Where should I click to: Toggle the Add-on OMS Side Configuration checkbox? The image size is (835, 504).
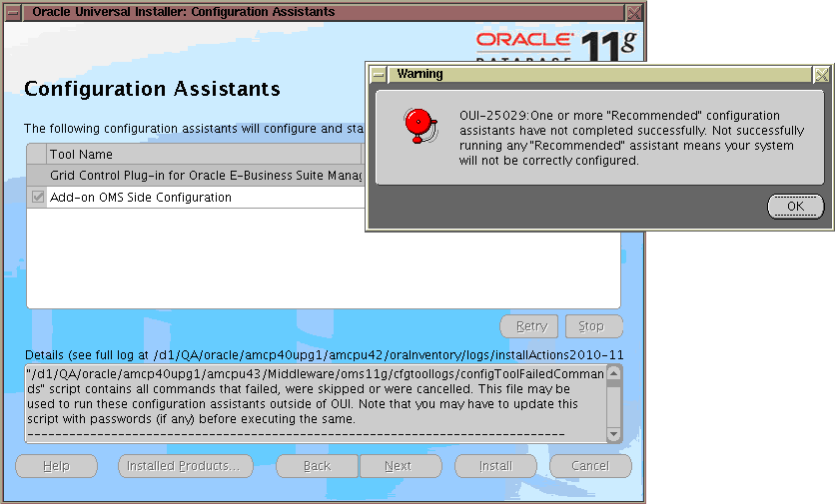(x=37, y=197)
